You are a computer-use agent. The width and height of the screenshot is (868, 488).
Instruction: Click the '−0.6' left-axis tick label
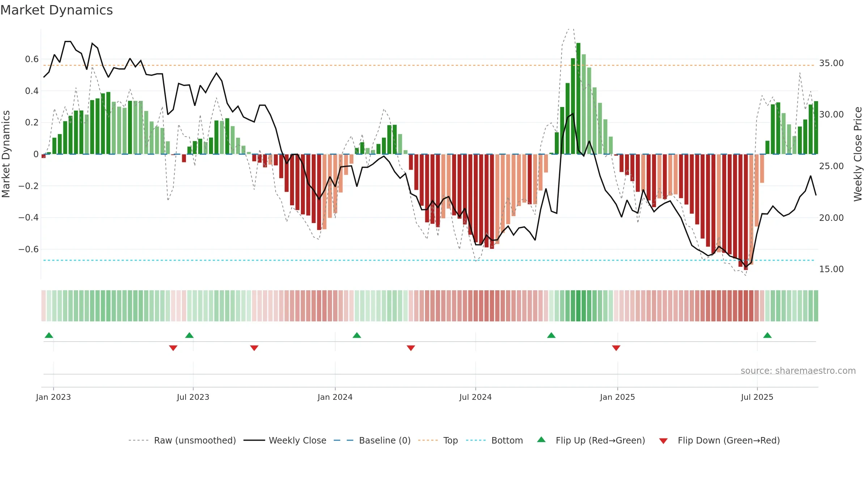[29, 249]
